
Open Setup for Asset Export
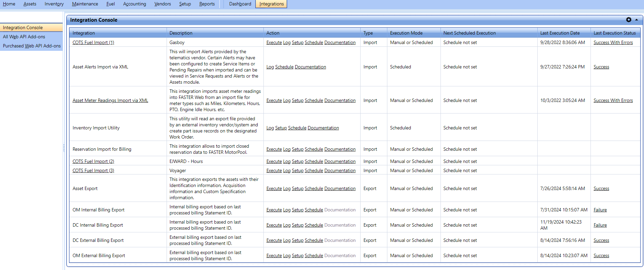pos(298,188)
